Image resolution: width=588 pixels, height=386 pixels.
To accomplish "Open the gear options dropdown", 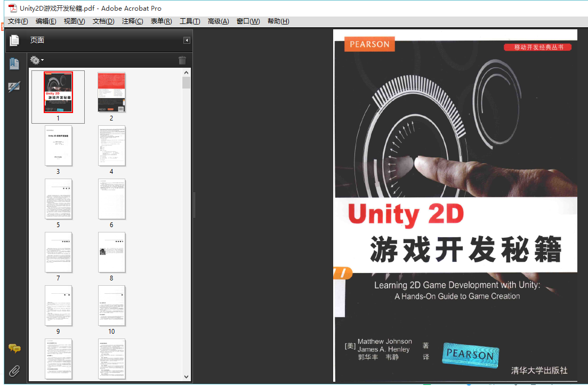I will coord(37,60).
